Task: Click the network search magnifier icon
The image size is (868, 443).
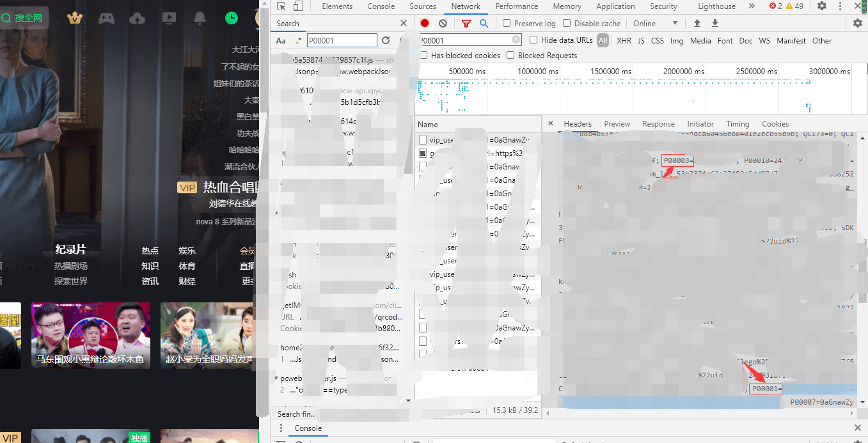Action: (x=484, y=23)
